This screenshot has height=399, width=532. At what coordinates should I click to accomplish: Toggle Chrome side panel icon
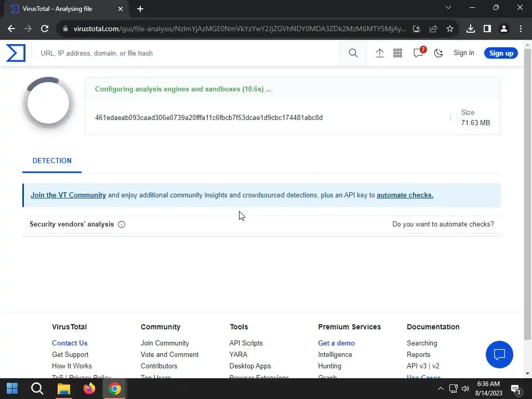click(487, 29)
